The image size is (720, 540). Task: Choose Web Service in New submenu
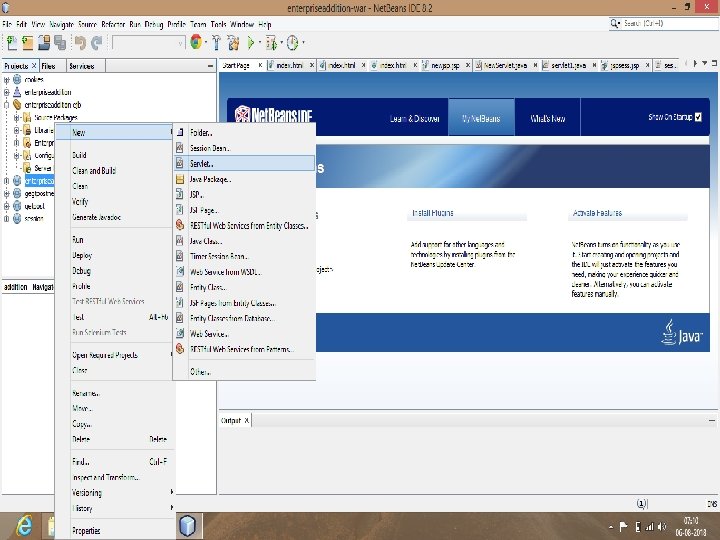244,334
